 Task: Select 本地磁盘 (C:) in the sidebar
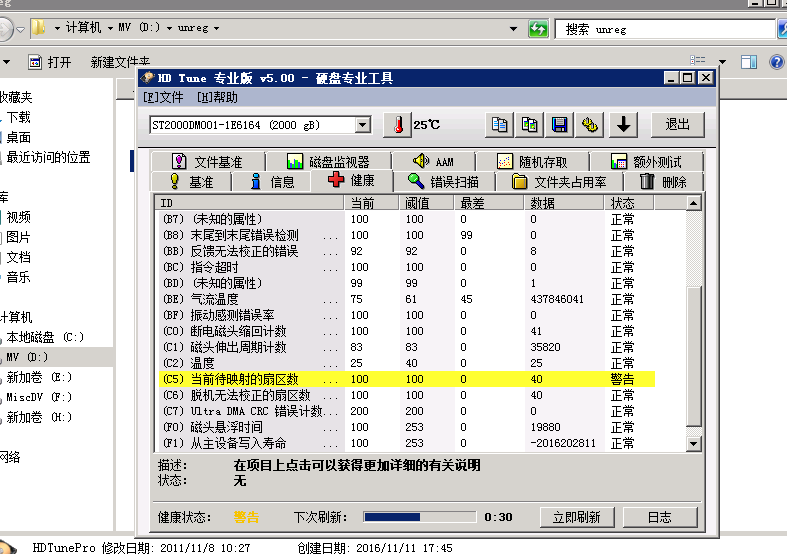[x=45, y=337]
